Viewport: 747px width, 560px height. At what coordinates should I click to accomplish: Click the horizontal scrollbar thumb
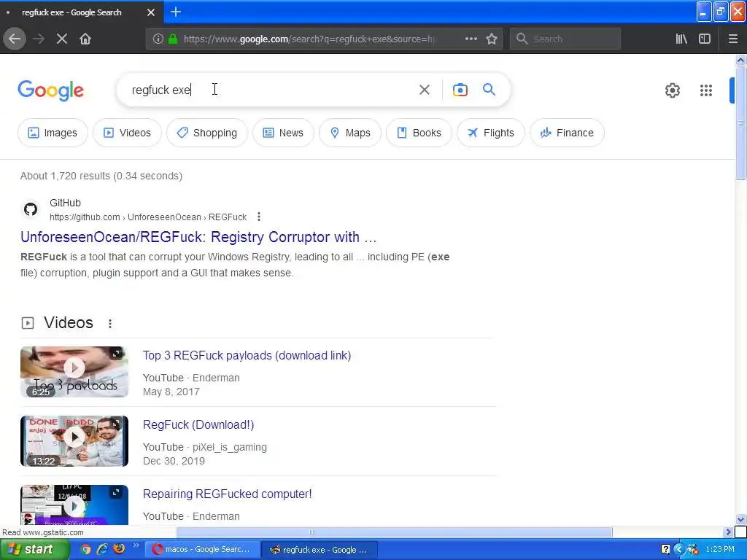(x=395, y=532)
